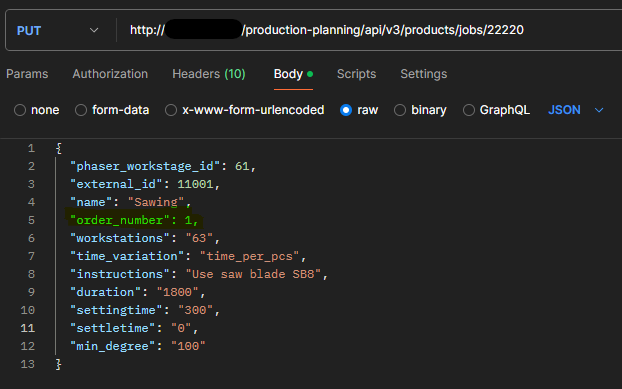Choose the binary body radio option

click(x=400, y=110)
